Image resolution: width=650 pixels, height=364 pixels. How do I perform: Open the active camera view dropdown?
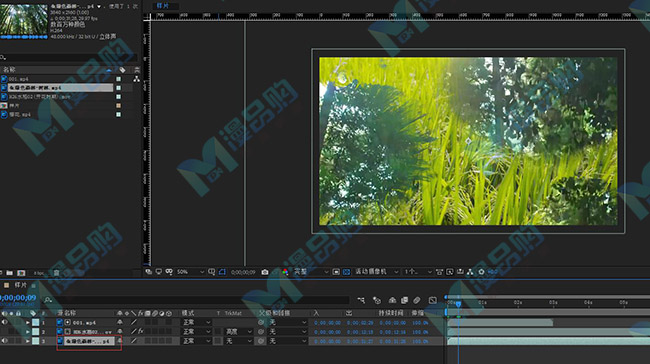(376, 272)
